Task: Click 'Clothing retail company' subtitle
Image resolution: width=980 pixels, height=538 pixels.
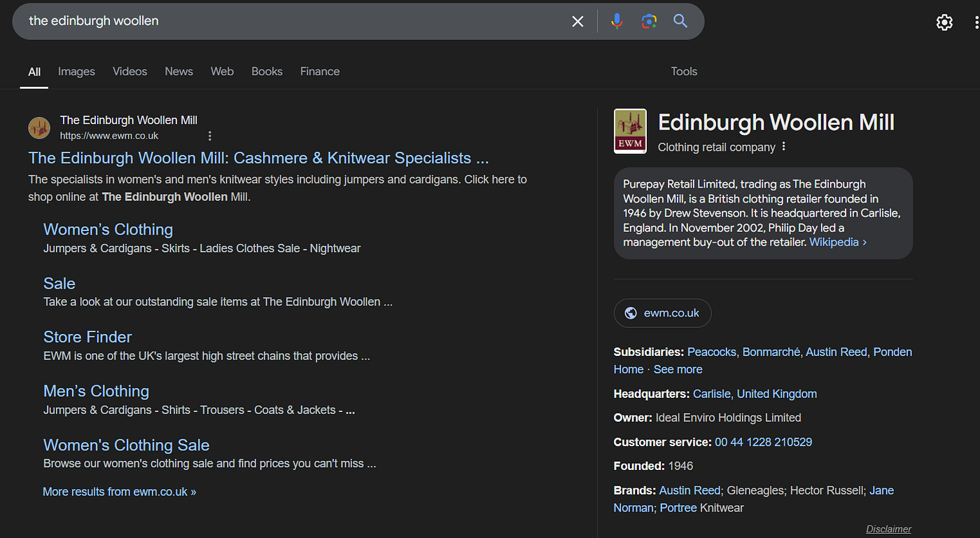Action: tap(716, 148)
